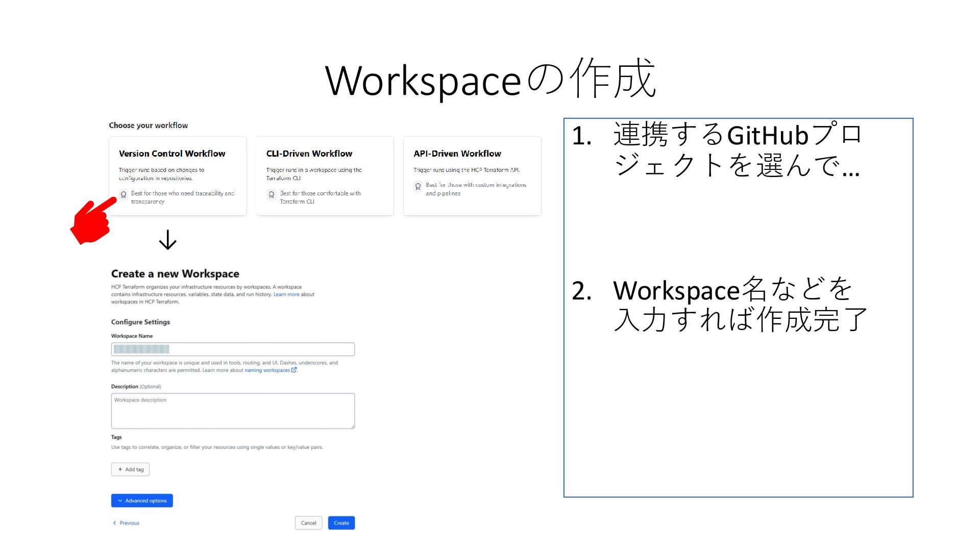Click the plus icon on Add tag
Image resolution: width=980 pixels, height=551 pixels.
pos(120,469)
